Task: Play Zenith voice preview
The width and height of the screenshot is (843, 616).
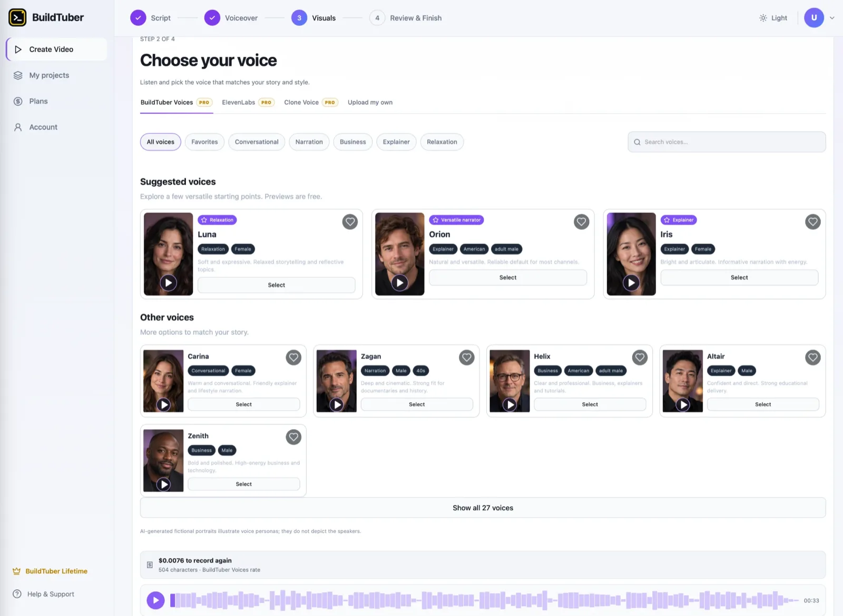Action: point(164,484)
